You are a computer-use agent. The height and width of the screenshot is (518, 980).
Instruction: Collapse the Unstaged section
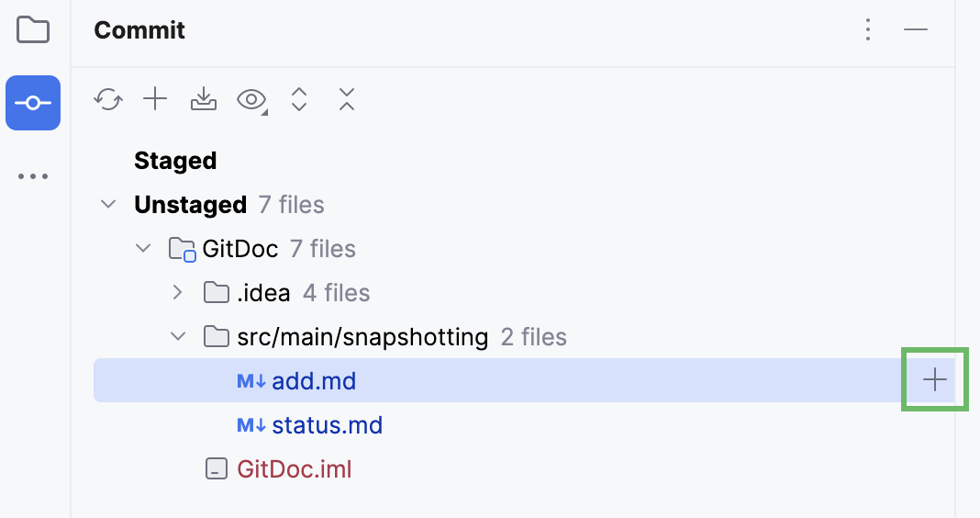coord(109,205)
